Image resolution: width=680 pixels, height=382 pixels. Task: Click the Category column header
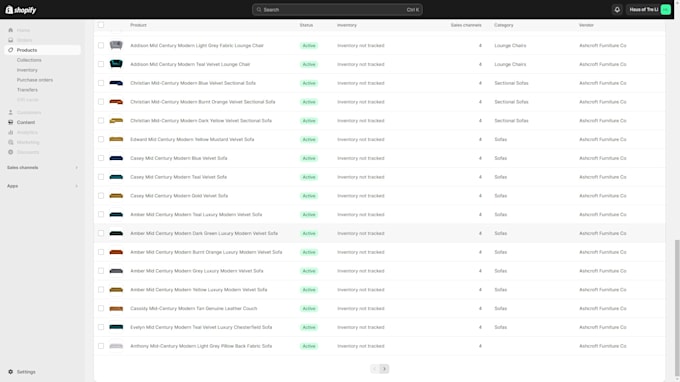[x=503, y=25]
